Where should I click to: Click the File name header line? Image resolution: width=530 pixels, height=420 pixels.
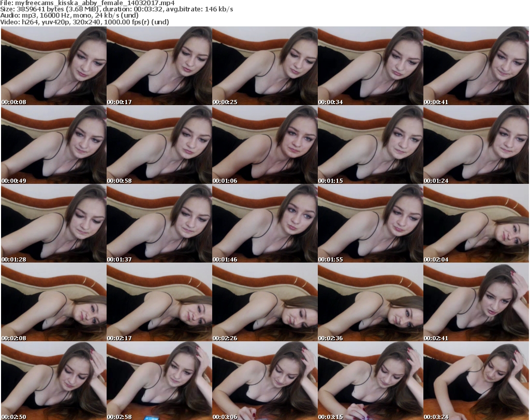87,3
